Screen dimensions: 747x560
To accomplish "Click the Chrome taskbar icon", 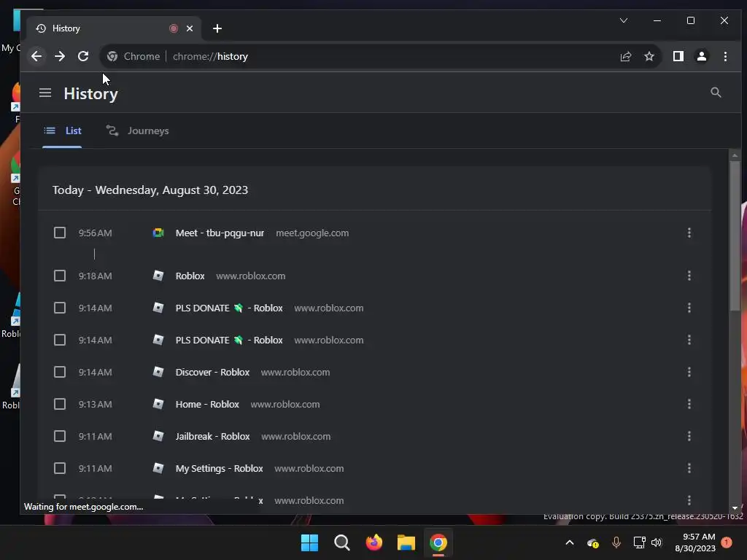I will [x=438, y=542].
